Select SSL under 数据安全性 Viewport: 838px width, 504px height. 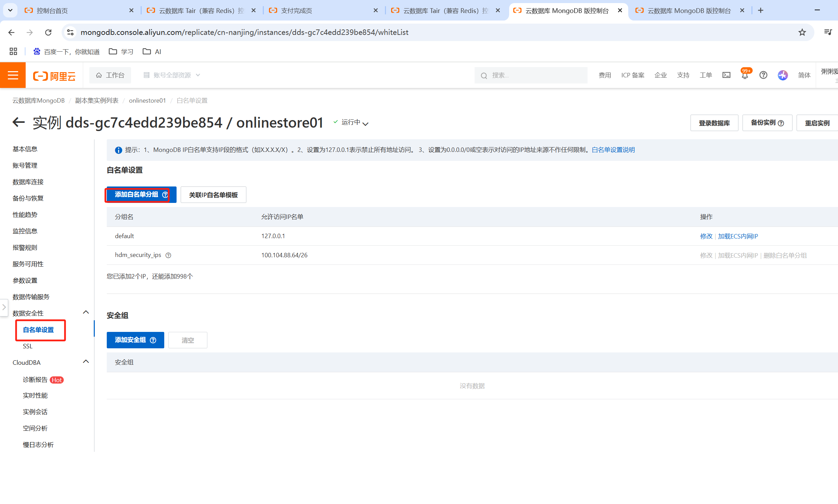(28, 346)
